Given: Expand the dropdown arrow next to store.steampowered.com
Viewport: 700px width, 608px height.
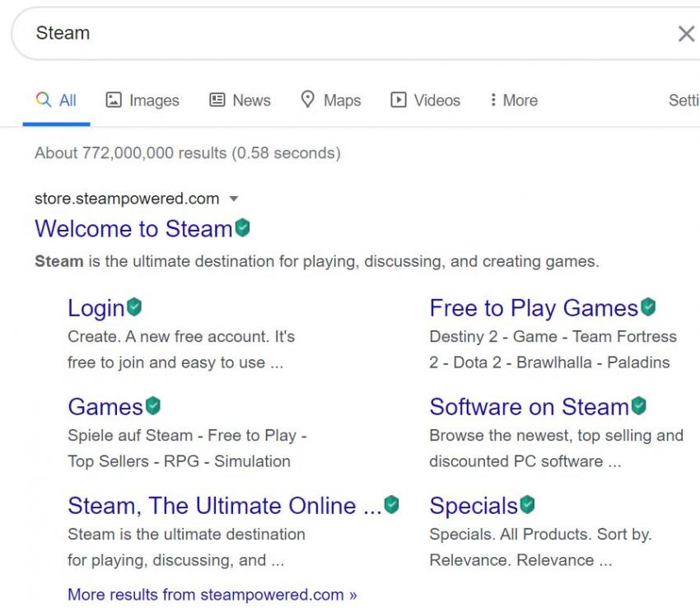Looking at the screenshot, I should tap(234, 199).
